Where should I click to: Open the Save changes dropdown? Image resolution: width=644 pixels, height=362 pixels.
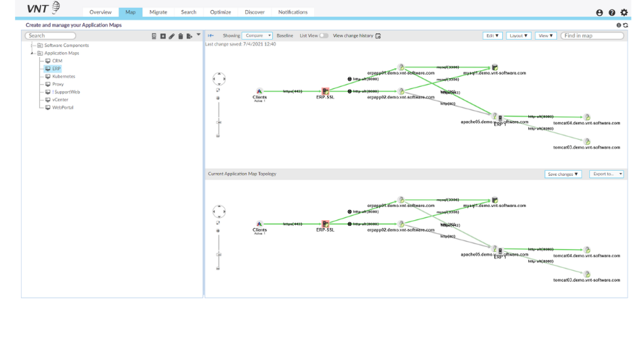pyautogui.click(x=563, y=174)
